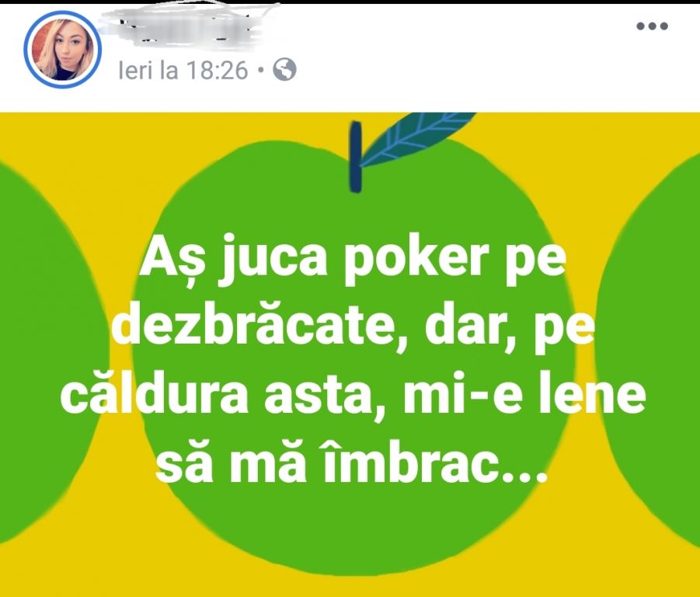Click the text line 'Aș juca poker pe'
700x597 pixels.
coord(353,260)
